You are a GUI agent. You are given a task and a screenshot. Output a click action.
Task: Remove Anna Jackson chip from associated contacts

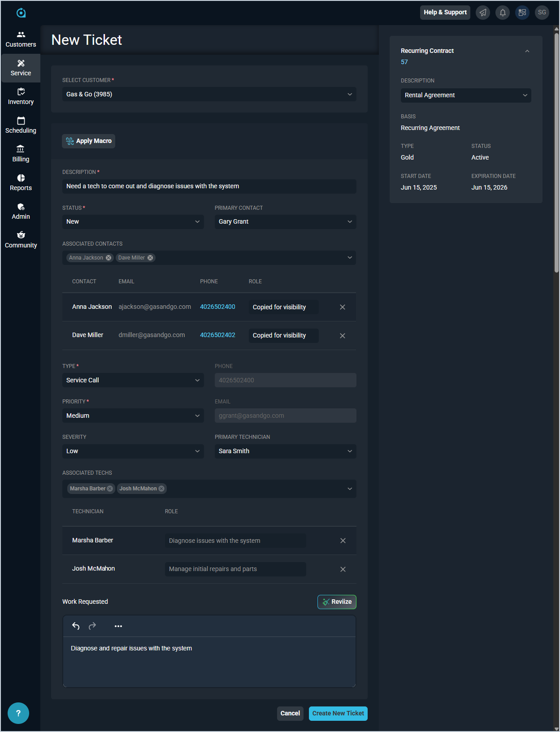click(x=109, y=258)
